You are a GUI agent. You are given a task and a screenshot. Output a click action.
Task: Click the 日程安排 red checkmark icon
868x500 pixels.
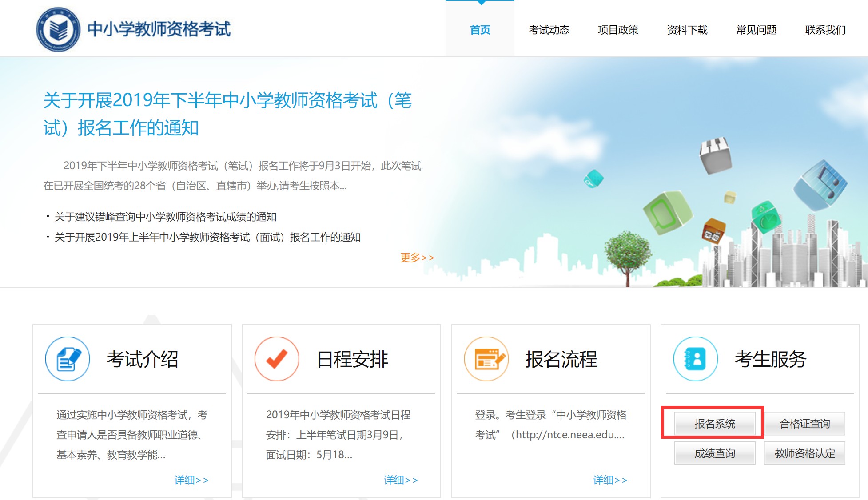pos(277,359)
